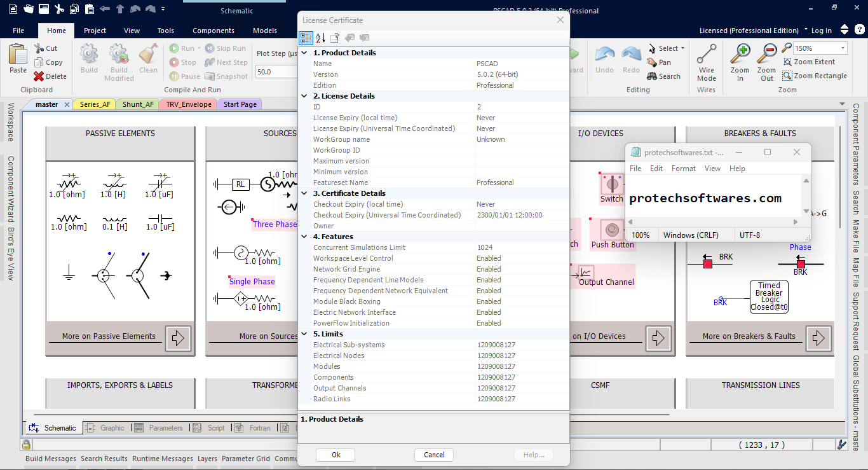Click the padlock icon in the status bar
This screenshot has width=868, height=470.
(26, 445)
